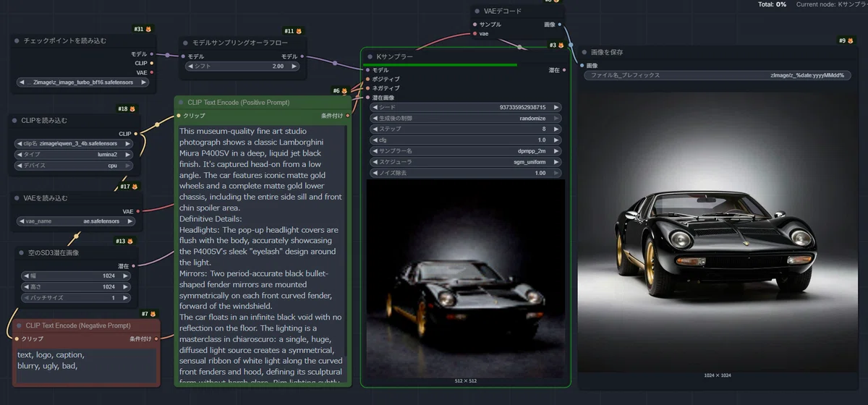Click the ポジティブ input socket on Kサンプラー
This screenshot has width=868, height=405.
(367, 79)
